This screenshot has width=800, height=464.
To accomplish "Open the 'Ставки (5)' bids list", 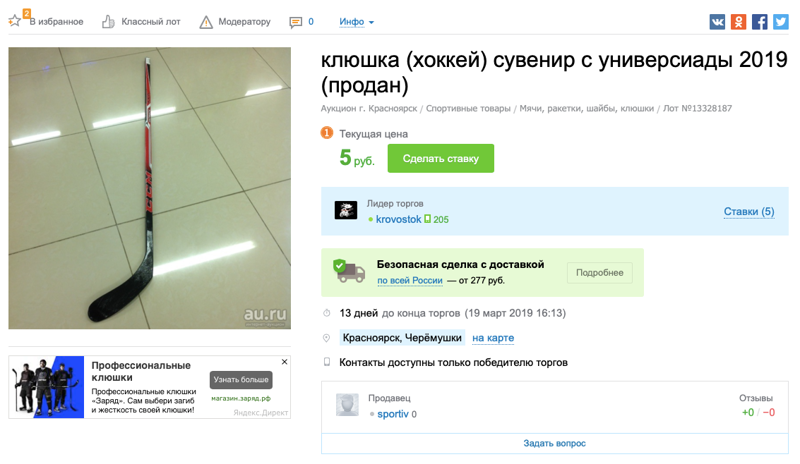I will [x=748, y=212].
